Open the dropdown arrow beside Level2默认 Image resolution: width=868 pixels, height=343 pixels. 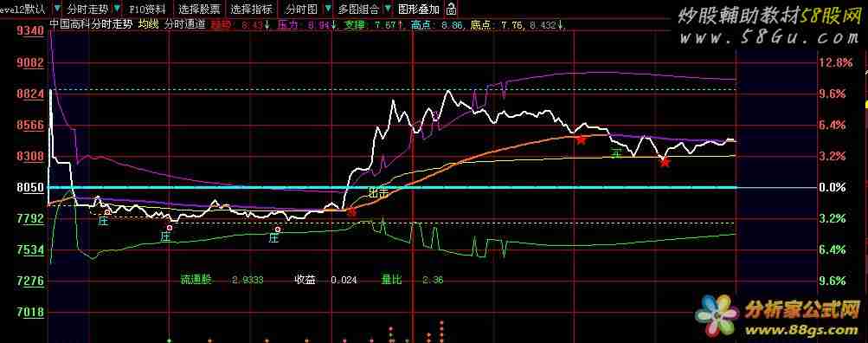[x=58, y=9]
